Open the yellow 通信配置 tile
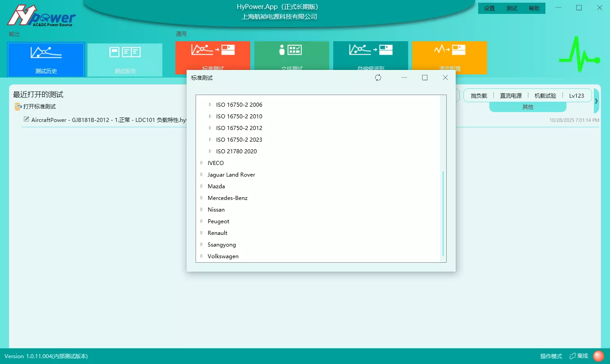This screenshot has width=610, height=364. pos(449,58)
